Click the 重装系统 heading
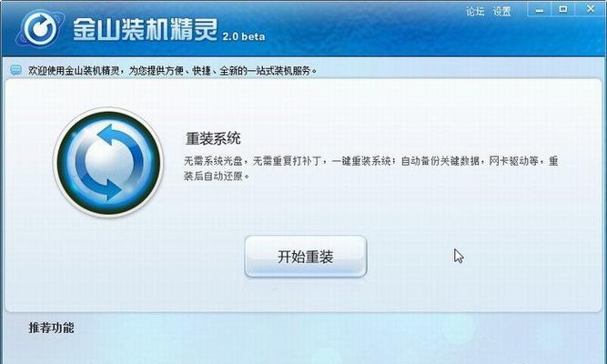This screenshot has height=364, width=607. click(x=213, y=138)
